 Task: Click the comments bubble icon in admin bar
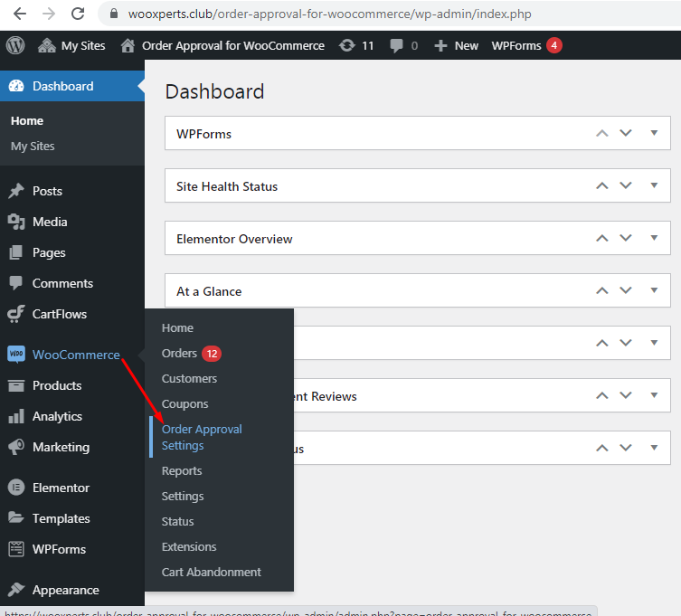[x=397, y=45]
